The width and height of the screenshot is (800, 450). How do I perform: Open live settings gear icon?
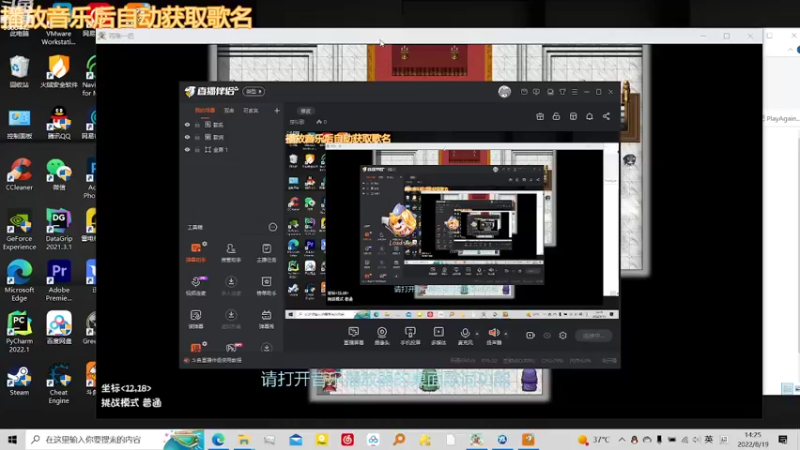pos(563,335)
